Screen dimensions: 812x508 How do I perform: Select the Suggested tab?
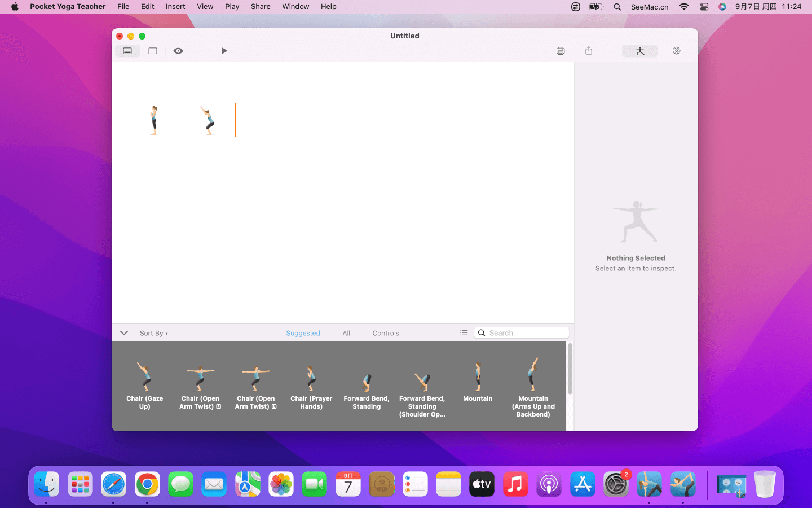point(303,333)
